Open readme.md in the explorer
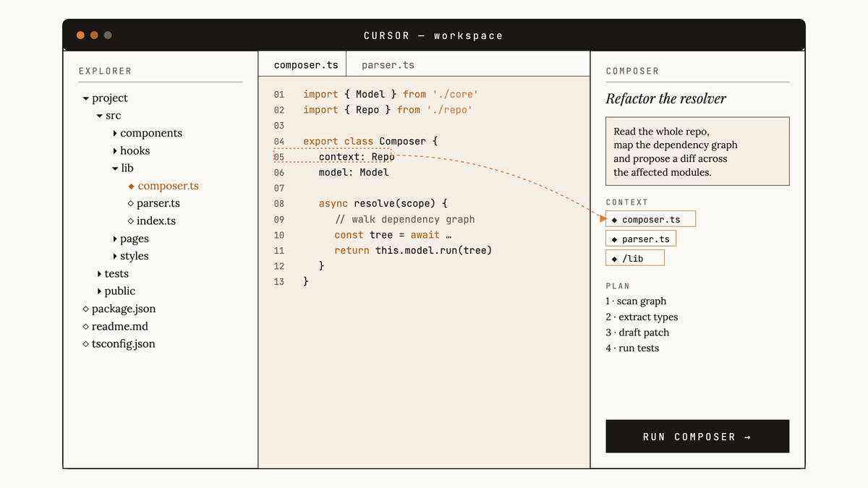Viewport: 868px width, 488px height. coord(120,327)
